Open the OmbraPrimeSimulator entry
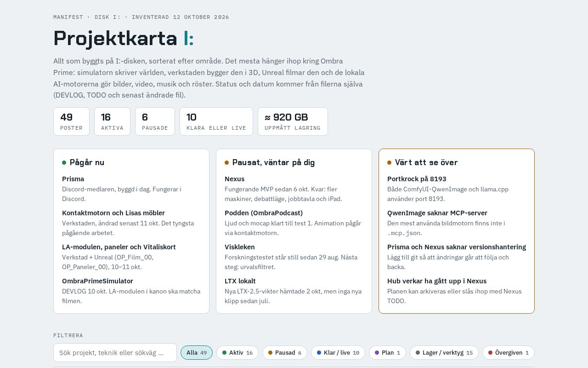The height and width of the screenshot is (368, 588). (97, 281)
